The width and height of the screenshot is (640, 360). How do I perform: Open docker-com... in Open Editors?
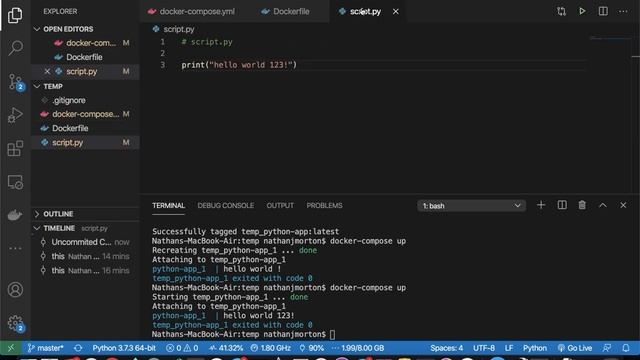point(85,43)
